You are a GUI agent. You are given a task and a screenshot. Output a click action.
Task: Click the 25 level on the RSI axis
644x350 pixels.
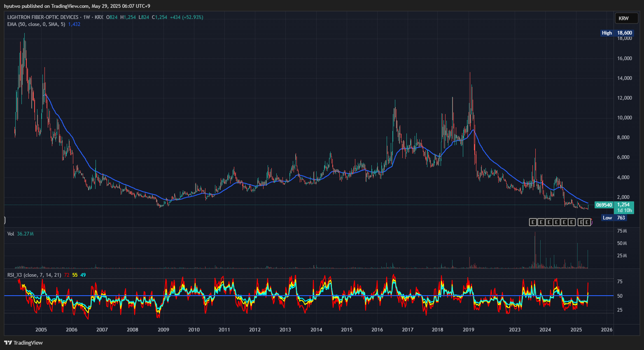tap(620, 310)
